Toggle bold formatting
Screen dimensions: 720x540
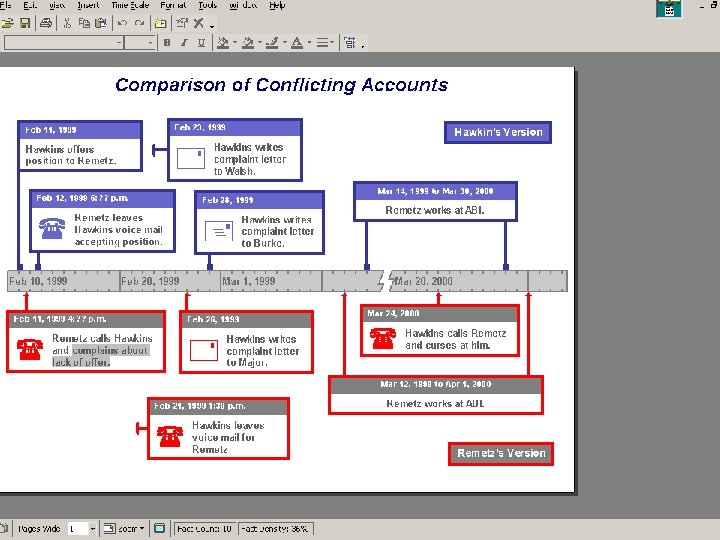pyautogui.click(x=167, y=43)
